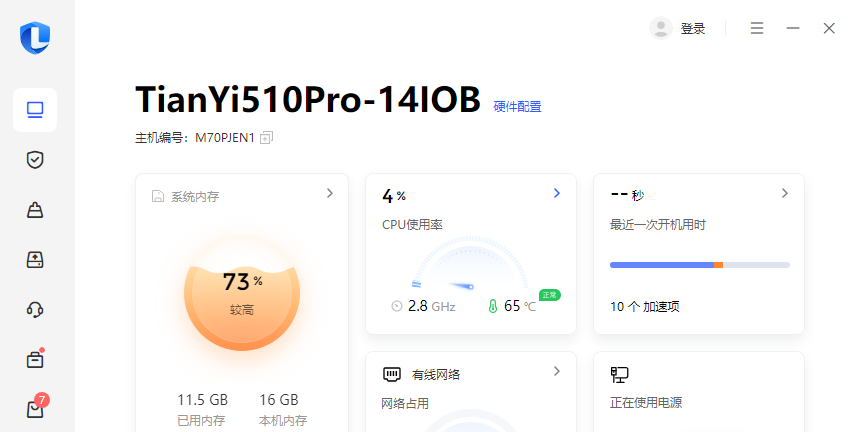This screenshot has width=864, height=432.
Task: Copy the host serial number M70PJEN1
Action: point(266,138)
